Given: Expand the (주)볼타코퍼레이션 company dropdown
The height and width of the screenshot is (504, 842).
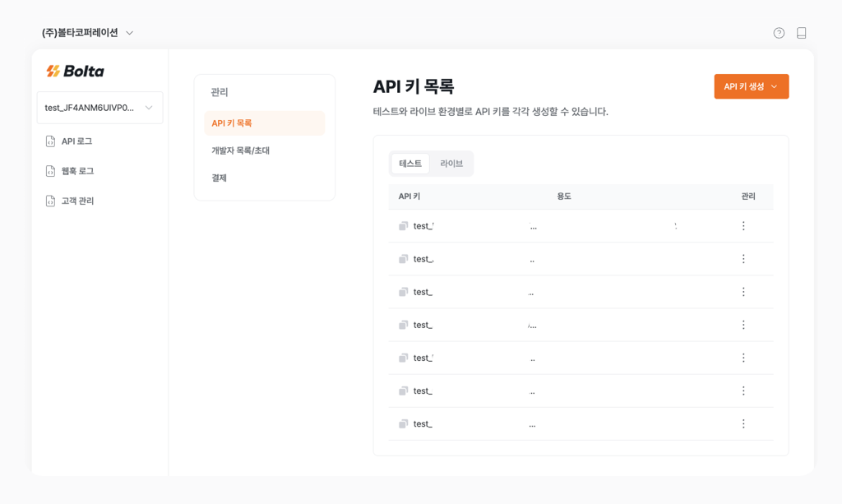Looking at the screenshot, I should click(87, 33).
